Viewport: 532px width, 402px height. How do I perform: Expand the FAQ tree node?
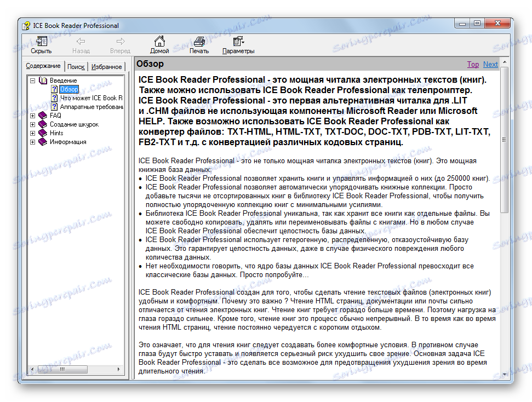click(32, 116)
